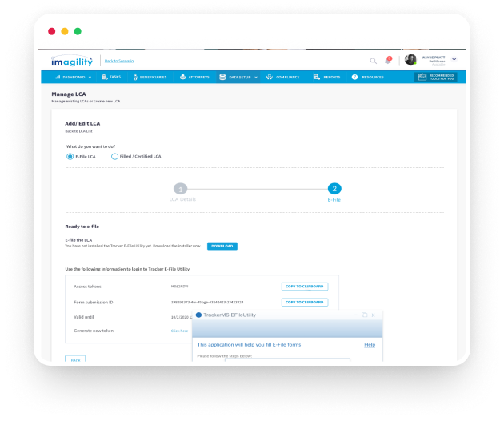Click the Compliance icon
The height and width of the screenshot is (421, 504).
click(x=270, y=77)
